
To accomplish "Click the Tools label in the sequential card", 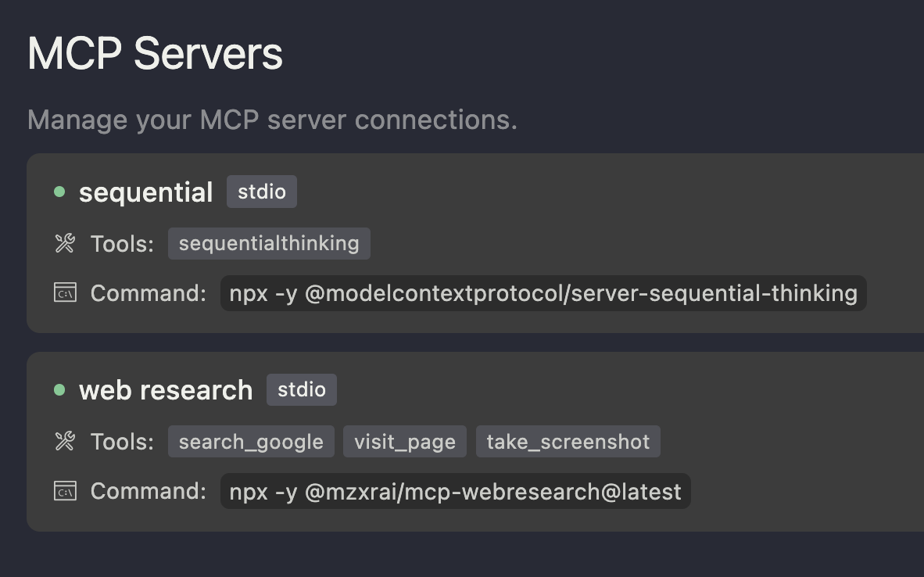I will (x=122, y=244).
